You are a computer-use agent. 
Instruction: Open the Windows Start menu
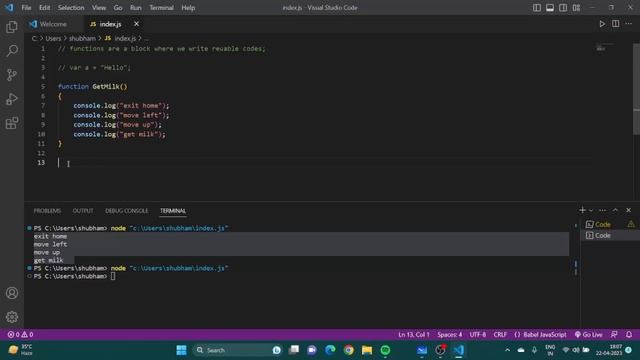[x=181, y=350]
